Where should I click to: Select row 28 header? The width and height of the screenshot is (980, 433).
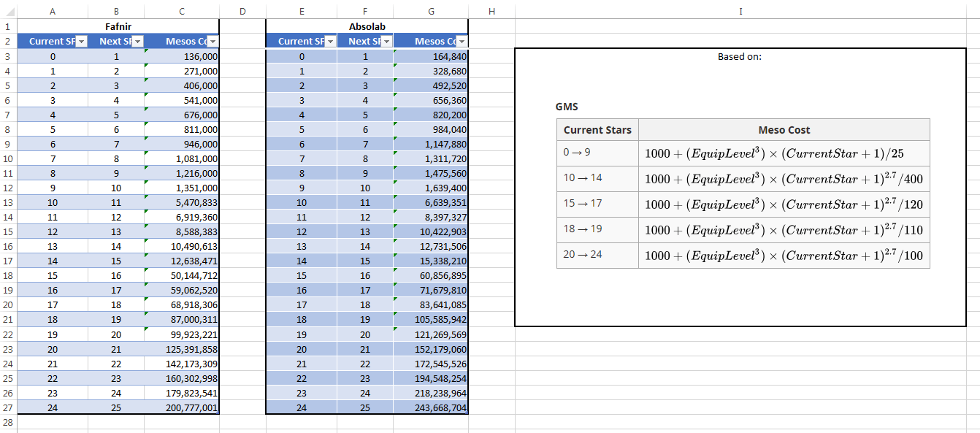pos(8,422)
